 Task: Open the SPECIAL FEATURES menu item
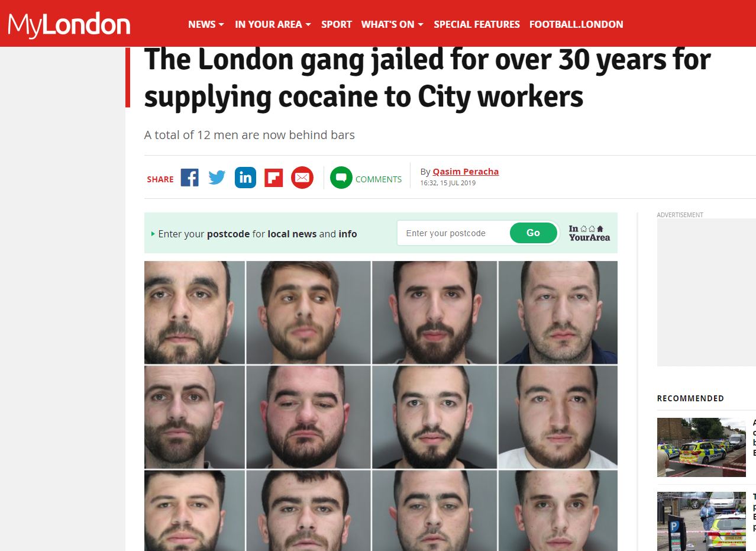477,24
